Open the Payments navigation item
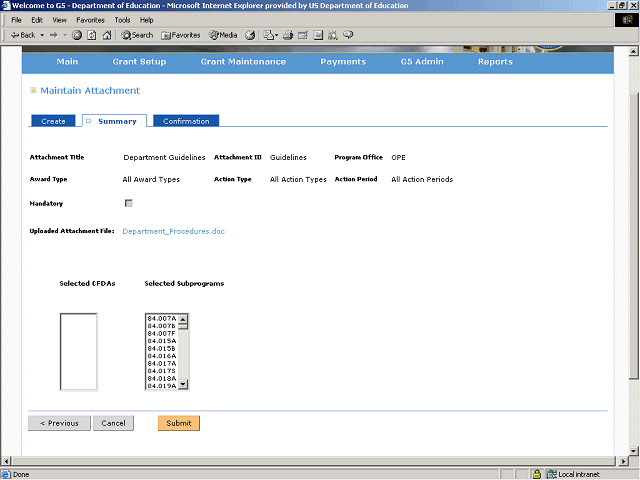 343,62
